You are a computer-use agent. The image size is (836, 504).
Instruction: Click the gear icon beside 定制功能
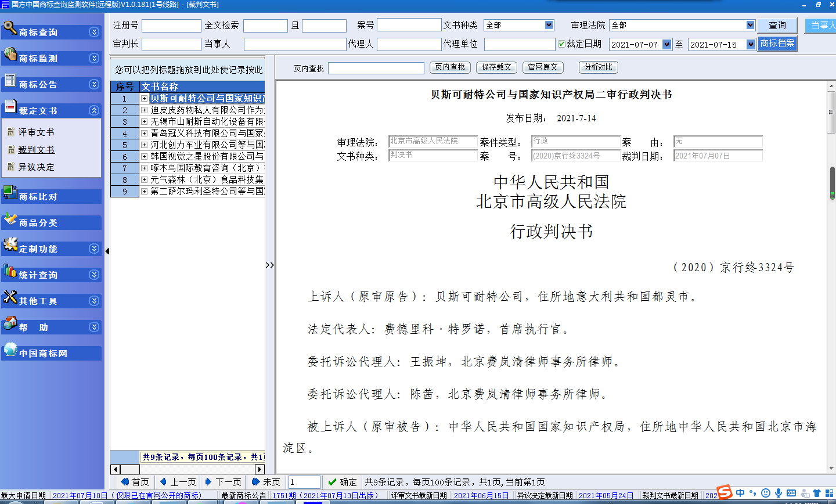[x=10, y=244]
